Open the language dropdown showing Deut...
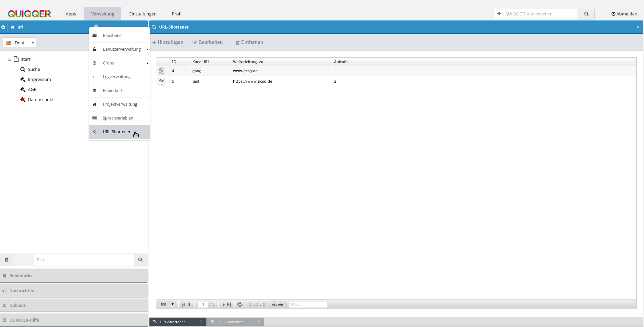The width and height of the screenshot is (644, 327). click(x=19, y=43)
